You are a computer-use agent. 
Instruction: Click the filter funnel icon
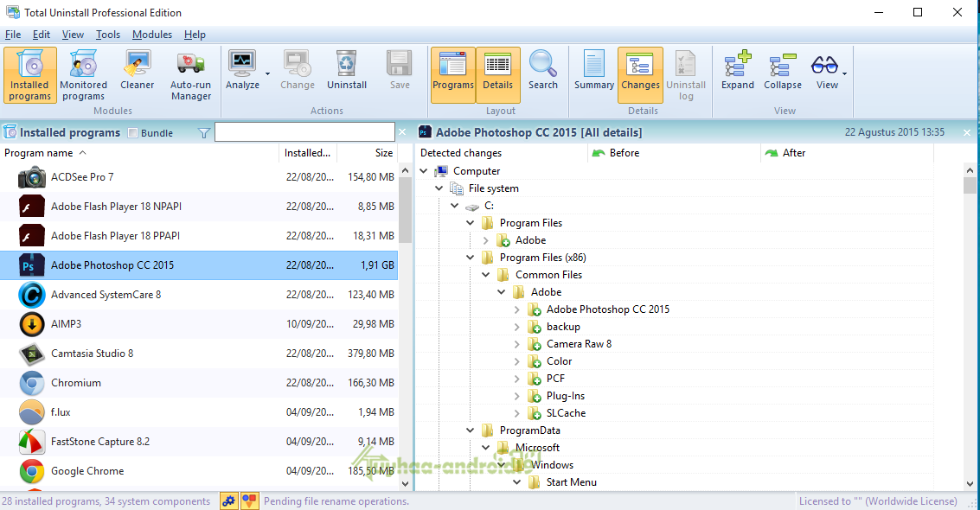tap(204, 133)
